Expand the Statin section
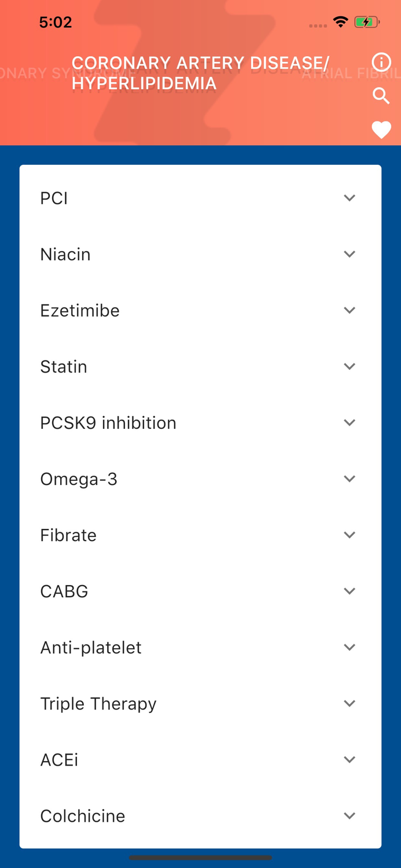Screen dimensions: 401x868 [x=200, y=366]
